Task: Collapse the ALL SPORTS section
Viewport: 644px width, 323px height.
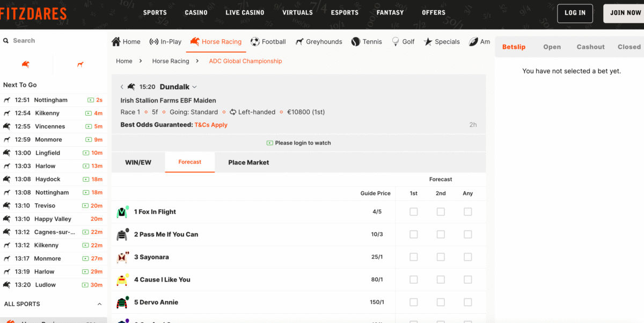Action: (99, 304)
